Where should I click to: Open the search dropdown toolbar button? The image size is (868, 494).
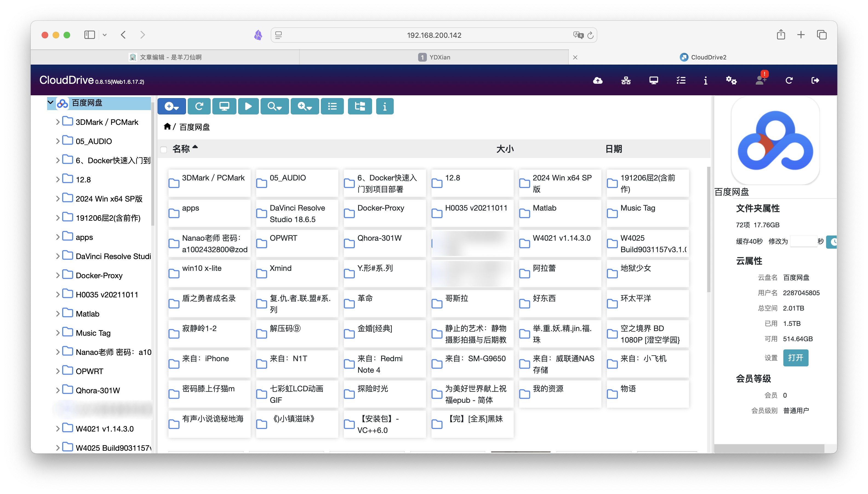point(274,107)
